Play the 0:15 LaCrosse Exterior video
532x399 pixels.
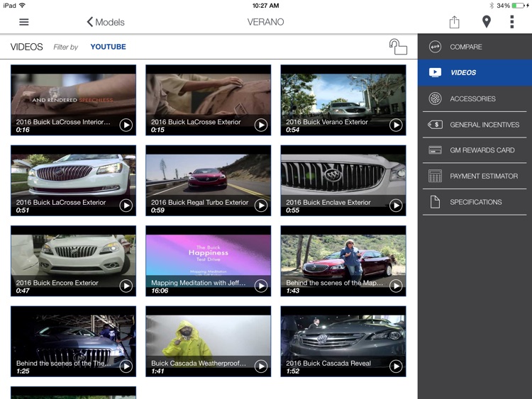tap(261, 125)
